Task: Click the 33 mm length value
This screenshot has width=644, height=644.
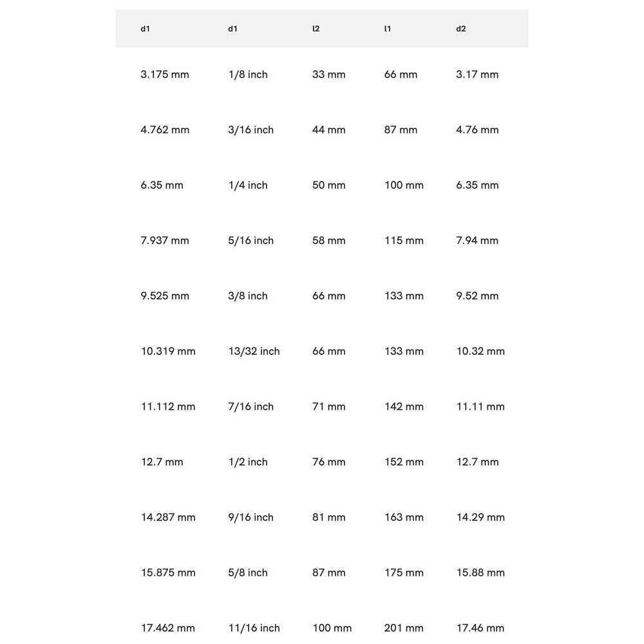Action: pos(328,75)
